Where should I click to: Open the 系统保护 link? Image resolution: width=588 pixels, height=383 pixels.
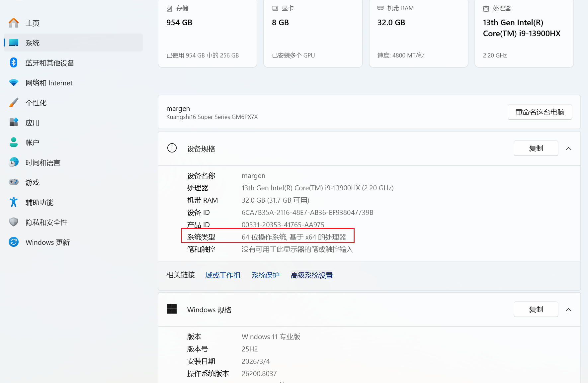[265, 275]
